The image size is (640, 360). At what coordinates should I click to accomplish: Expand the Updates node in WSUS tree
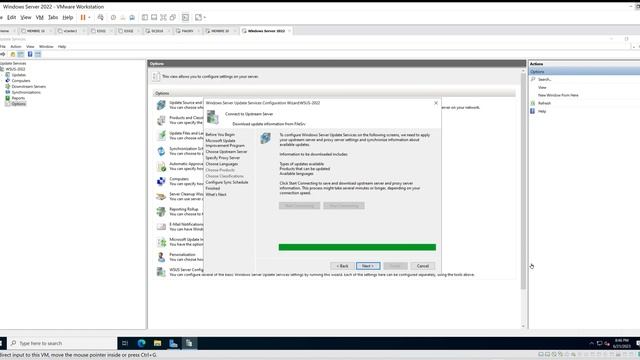pyautogui.click(x=2, y=75)
